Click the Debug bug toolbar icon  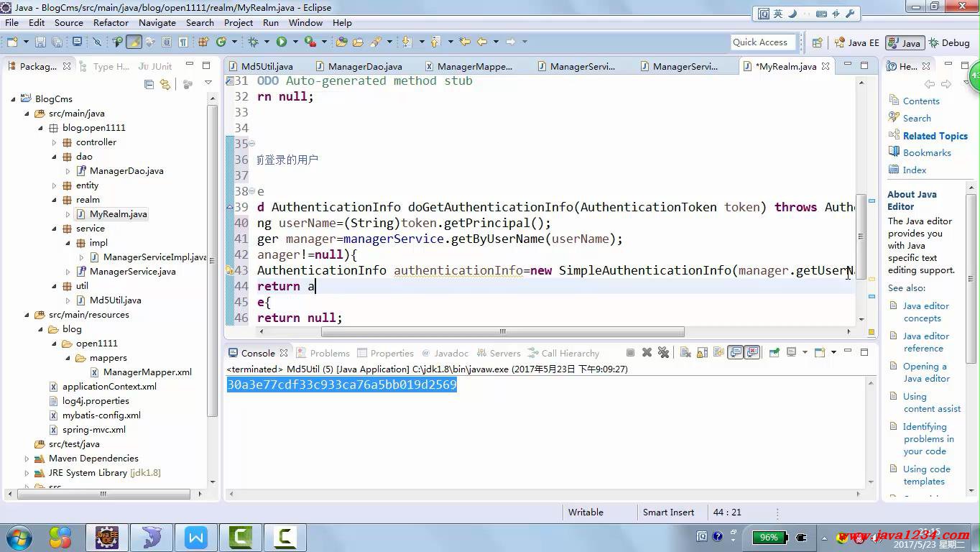(253, 42)
